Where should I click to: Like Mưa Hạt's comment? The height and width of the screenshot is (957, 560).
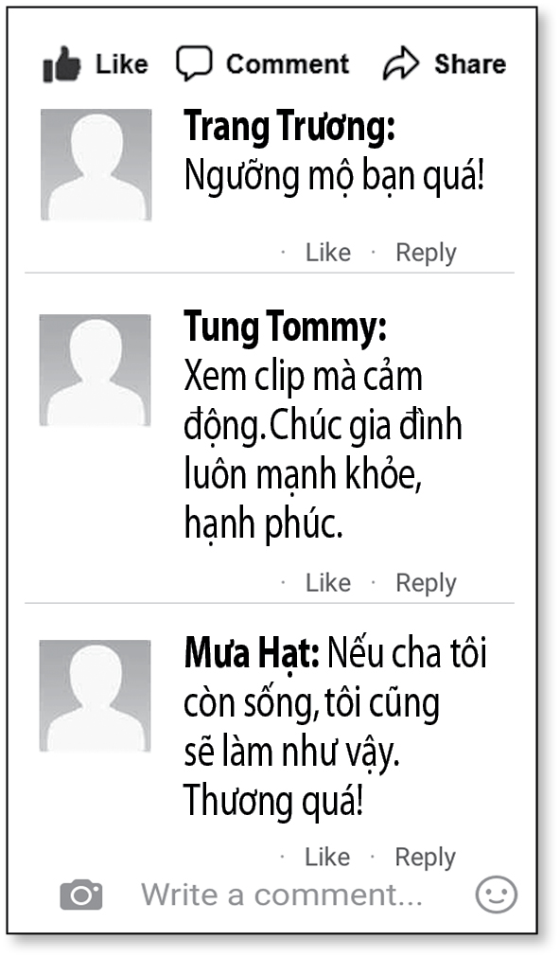point(327,857)
